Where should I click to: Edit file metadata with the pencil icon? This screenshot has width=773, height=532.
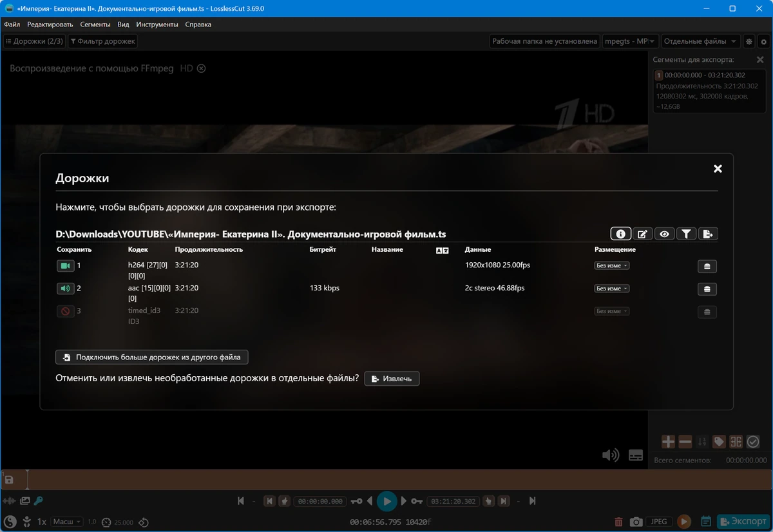tap(642, 234)
